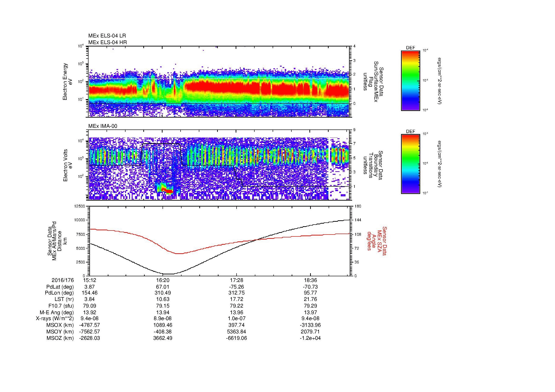This screenshot has width=555, height=392.
Task: Click the MSOZ value '-1.2e+04'
Action: pos(310,338)
